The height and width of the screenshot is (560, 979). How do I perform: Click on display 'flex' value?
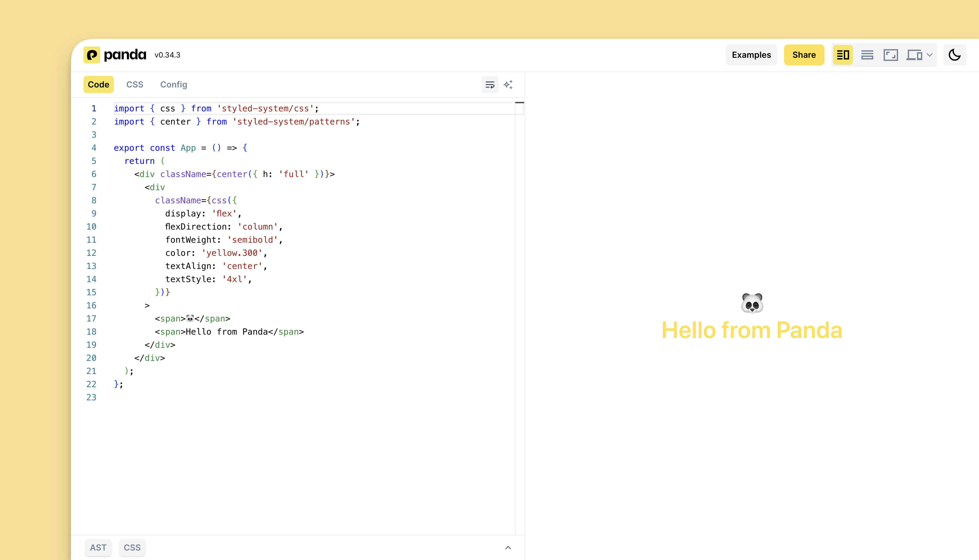[x=224, y=214]
